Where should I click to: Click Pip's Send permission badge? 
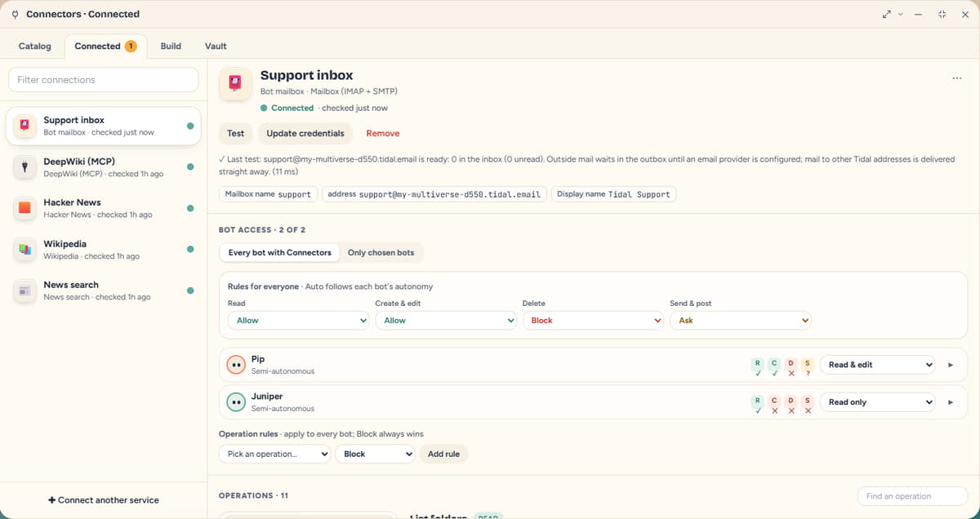coord(808,367)
